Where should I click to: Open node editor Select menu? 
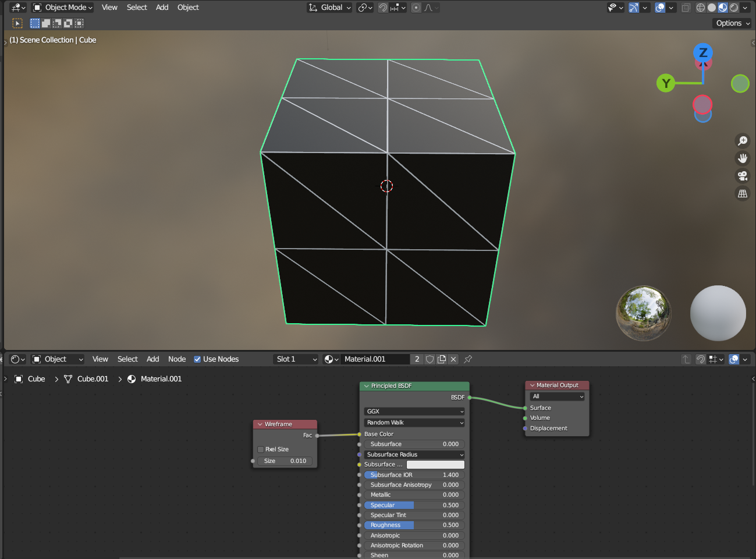[127, 359]
